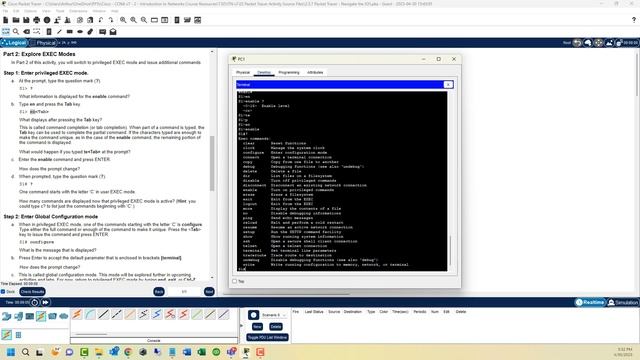640x360 pixels.
Task: Pick the black copper straight-through cable
Action: pos(103,314)
